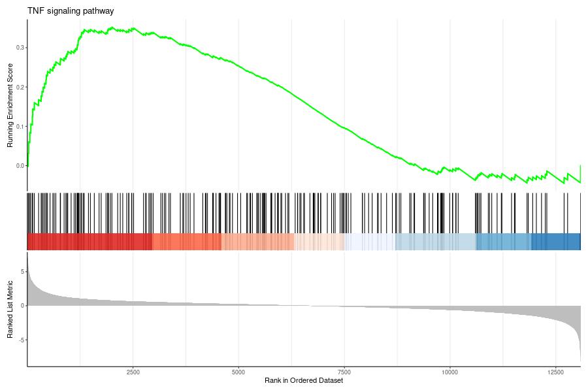Select the "Ranked List Metric" y-axis label
Screen dimensions: 588x392
pos(10,310)
